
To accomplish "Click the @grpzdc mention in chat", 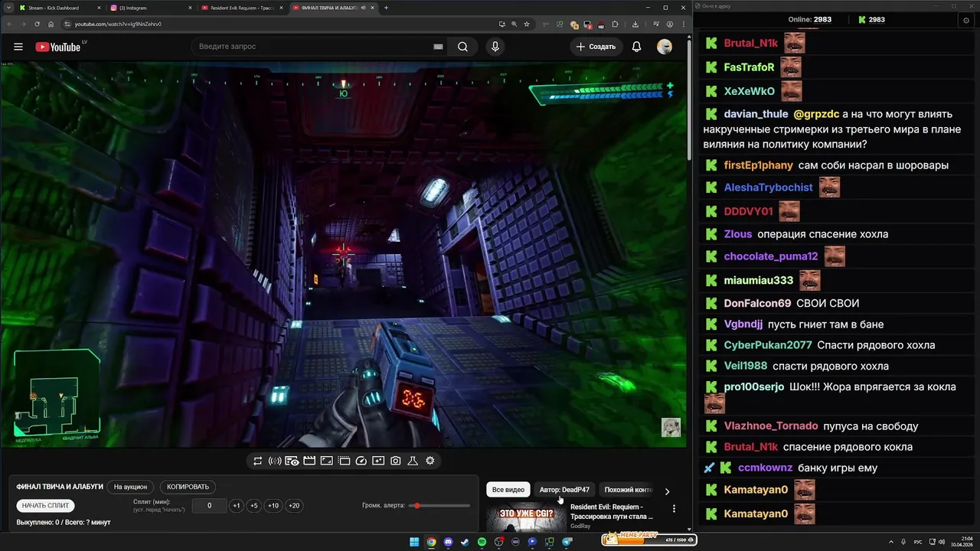I will 815,114.
